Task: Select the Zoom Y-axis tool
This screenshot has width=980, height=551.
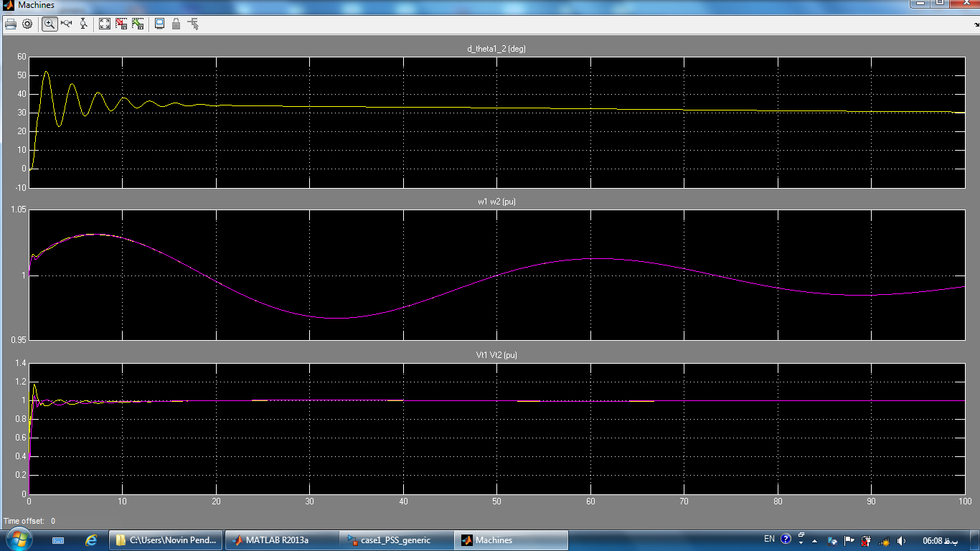Action: click(83, 24)
